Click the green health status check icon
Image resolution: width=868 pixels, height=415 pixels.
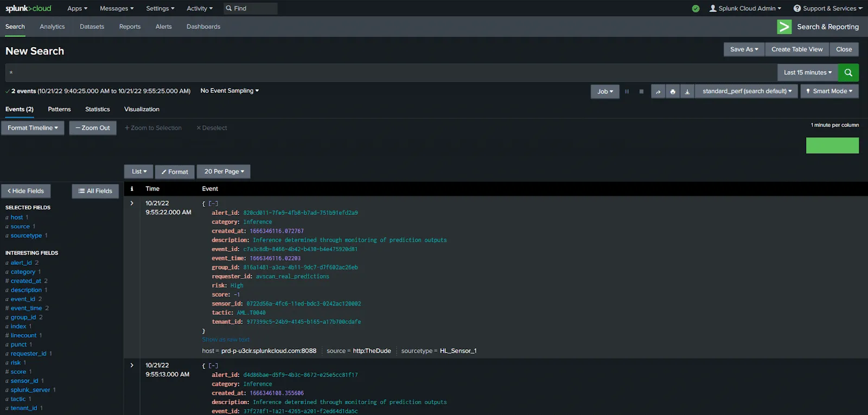pos(695,9)
